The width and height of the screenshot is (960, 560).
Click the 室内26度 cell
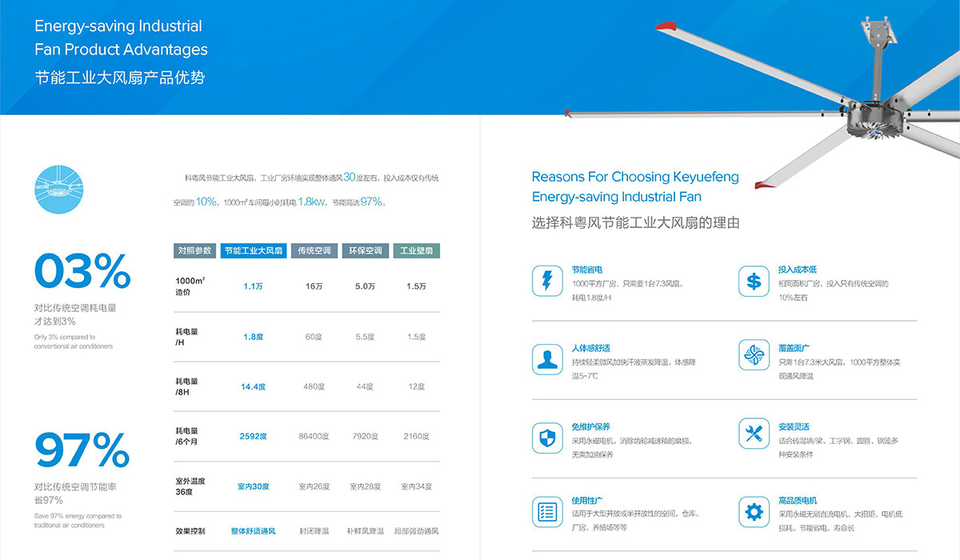click(314, 486)
